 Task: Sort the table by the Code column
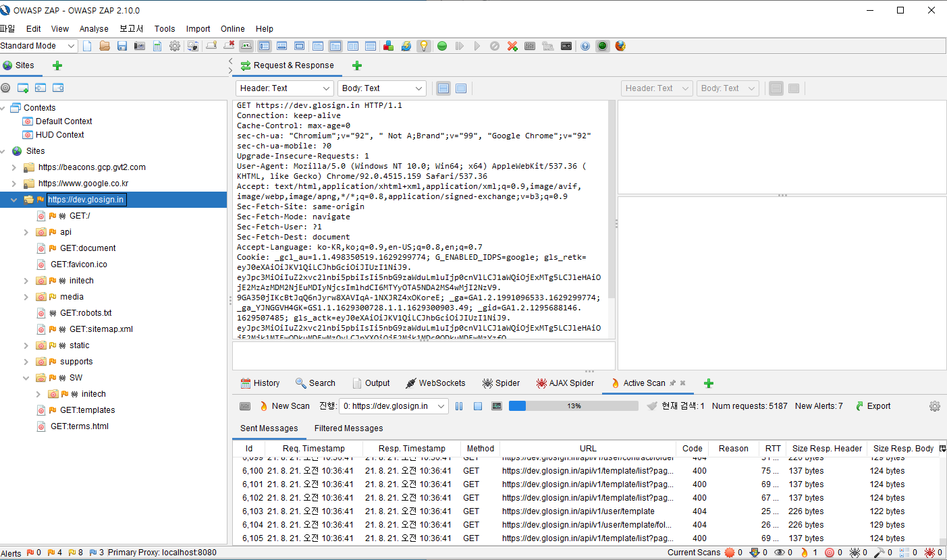693,449
